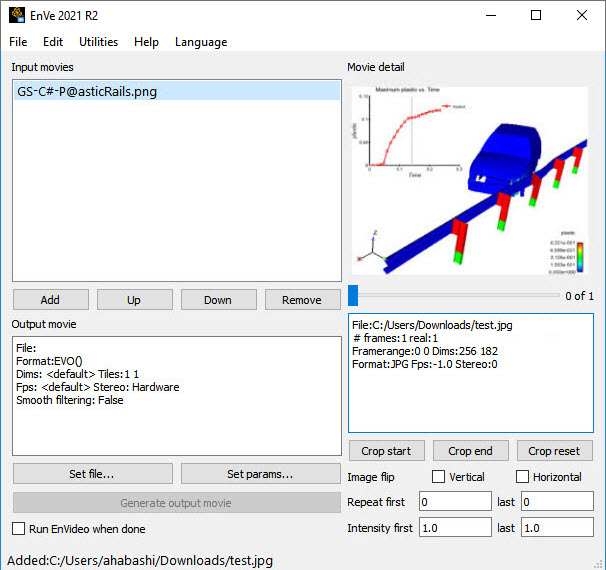Select GS-C#-P@asticRails.png in input movies list
Screen dimensions: 606x570
177,92
